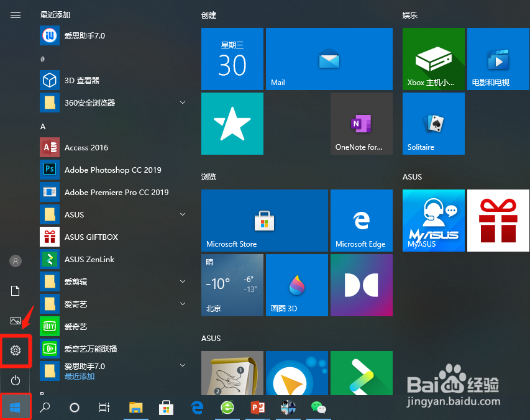Screen dimensions: 530x420
Task: Click the # letter index header
Action: click(x=43, y=59)
